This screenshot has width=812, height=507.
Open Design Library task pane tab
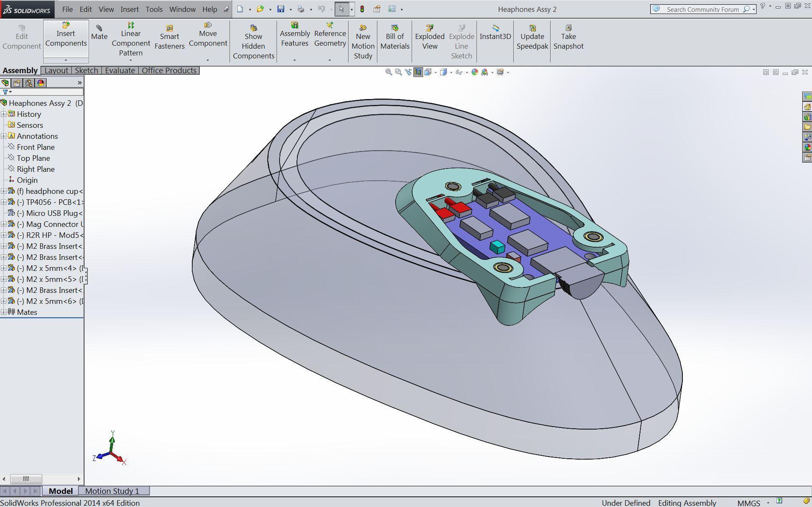[807, 117]
